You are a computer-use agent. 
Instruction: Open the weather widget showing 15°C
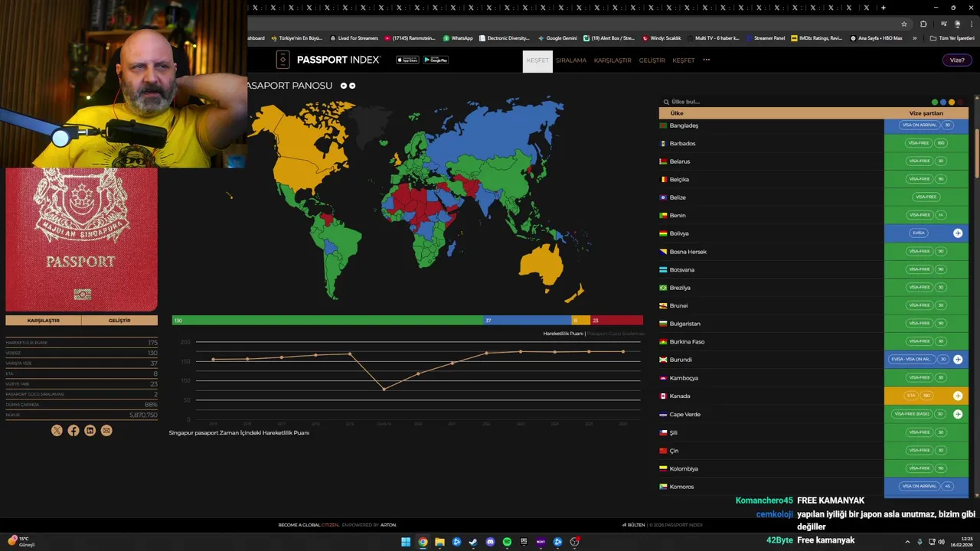[x=21, y=542]
